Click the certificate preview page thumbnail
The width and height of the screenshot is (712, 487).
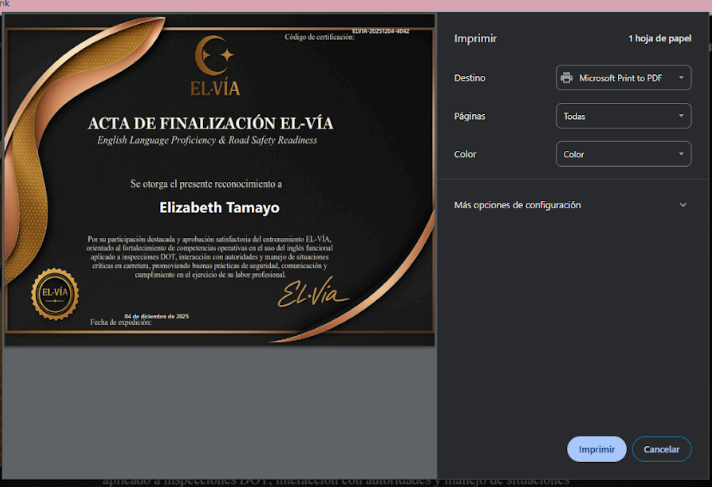[220, 179]
